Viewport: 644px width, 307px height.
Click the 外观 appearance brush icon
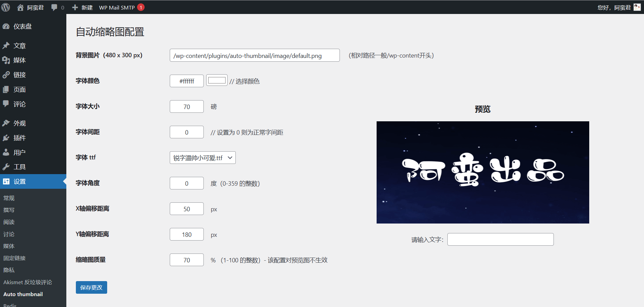coord(6,123)
